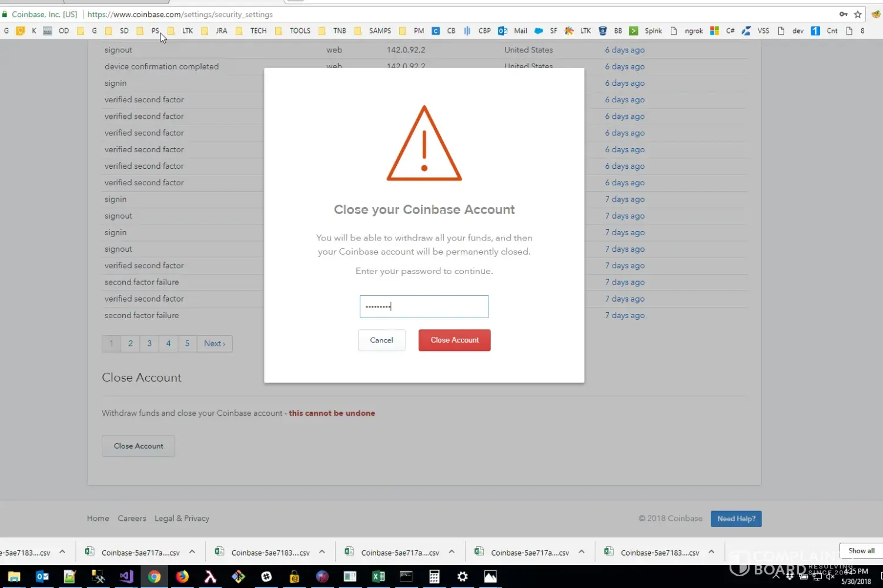Go to page 5 of activity log
Screen dimensions: 883x588
click(187, 343)
